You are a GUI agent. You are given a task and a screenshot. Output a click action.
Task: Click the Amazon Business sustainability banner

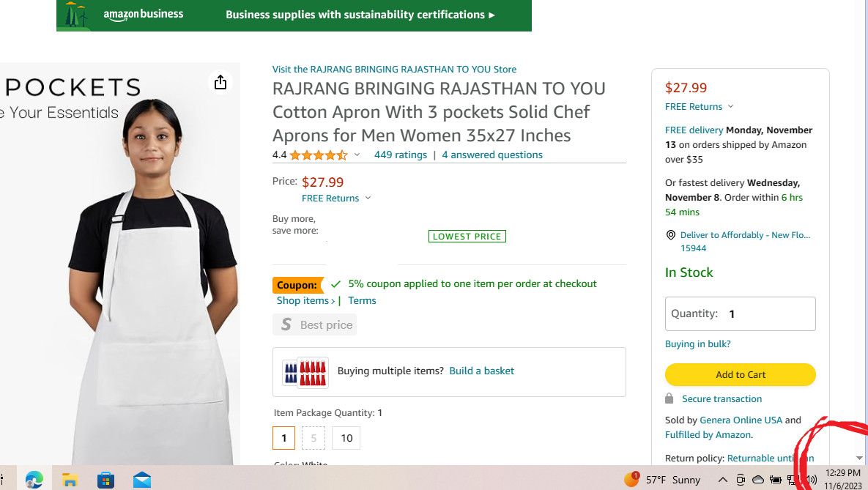click(294, 15)
